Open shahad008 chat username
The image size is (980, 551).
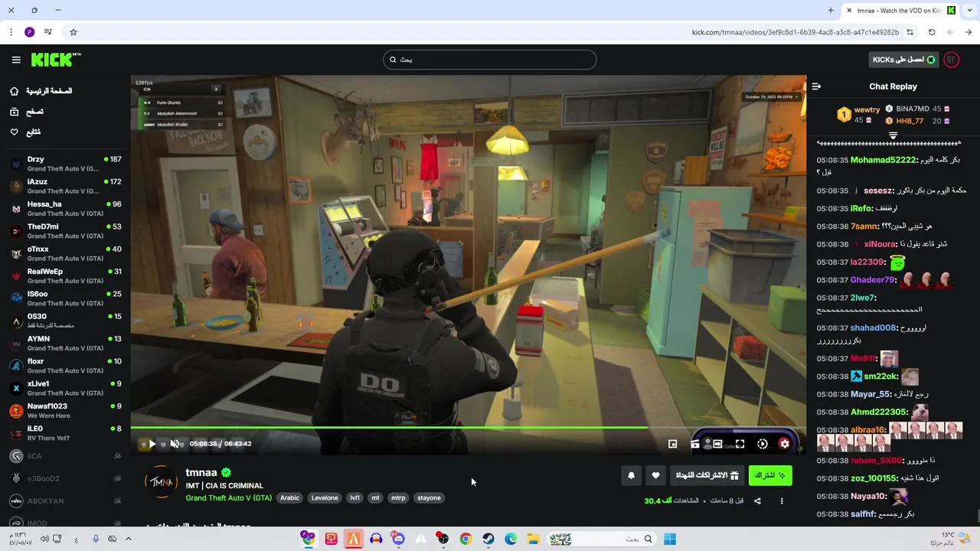pyautogui.click(x=873, y=328)
